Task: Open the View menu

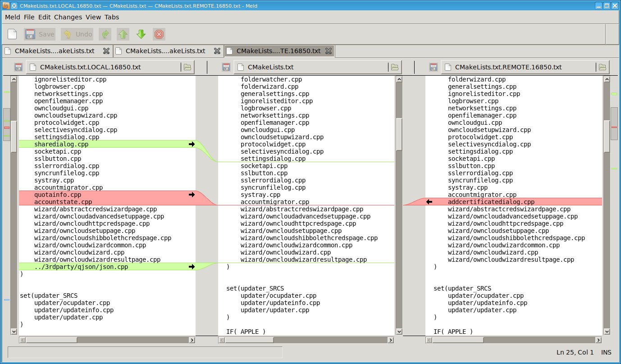Action: click(x=93, y=17)
